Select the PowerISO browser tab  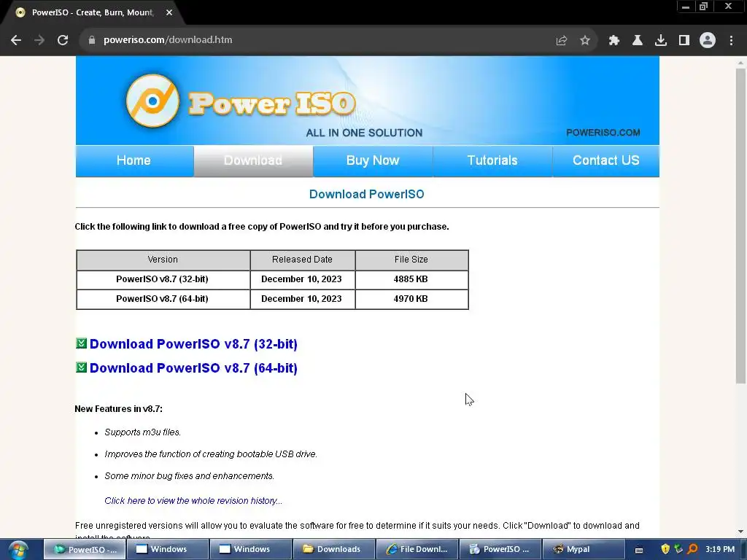pyautogui.click(x=93, y=13)
